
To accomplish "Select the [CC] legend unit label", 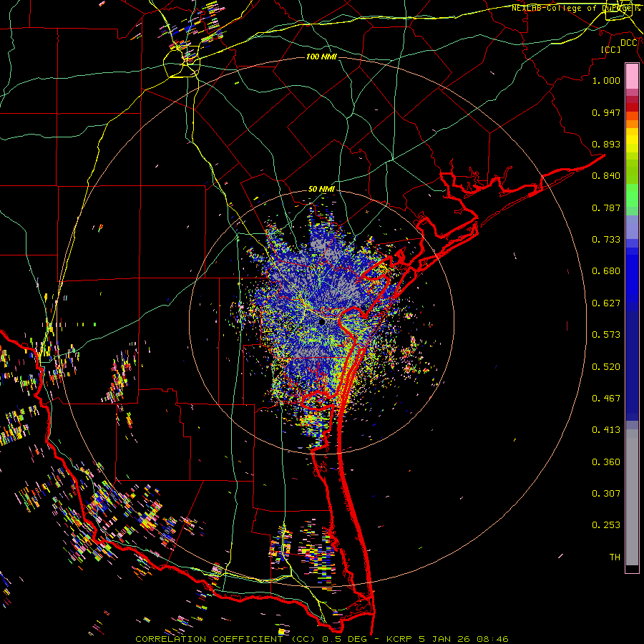I will (x=611, y=49).
